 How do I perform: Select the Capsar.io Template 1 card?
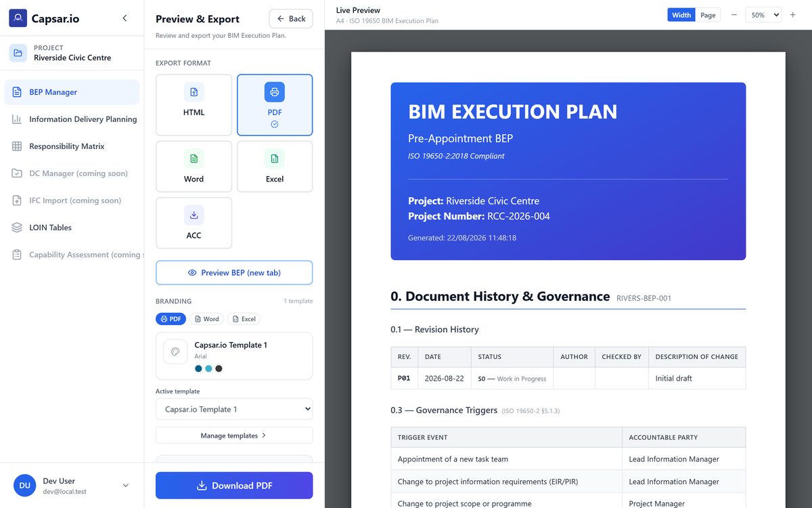[x=234, y=356]
